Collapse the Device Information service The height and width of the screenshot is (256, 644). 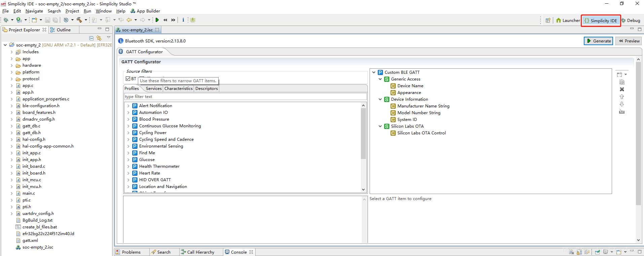380,99
